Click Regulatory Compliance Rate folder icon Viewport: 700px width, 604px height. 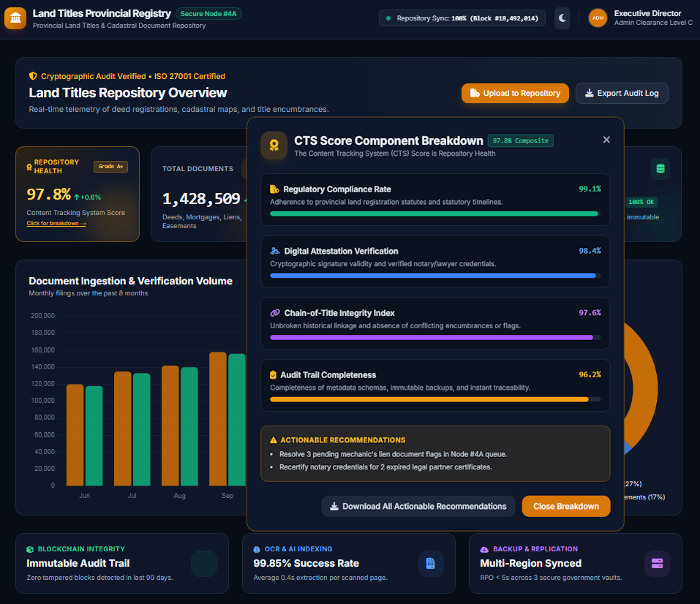(274, 189)
